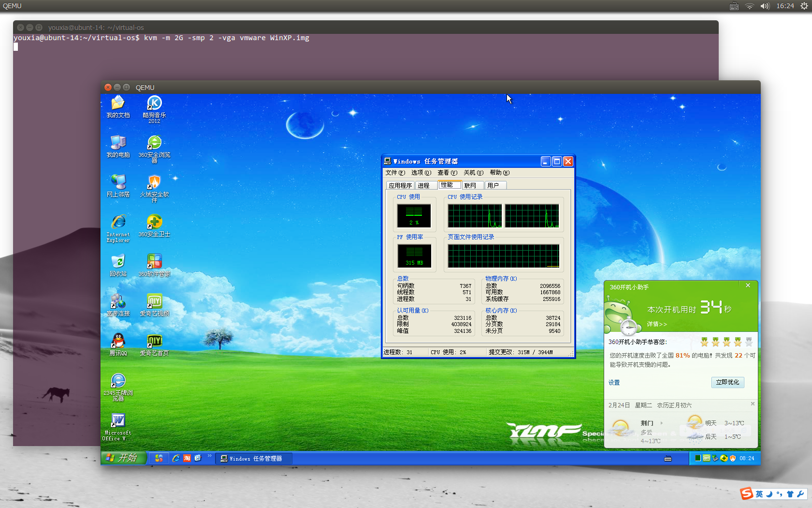Click the volume icon in the Ubuntu top bar

(x=765, y=6)
